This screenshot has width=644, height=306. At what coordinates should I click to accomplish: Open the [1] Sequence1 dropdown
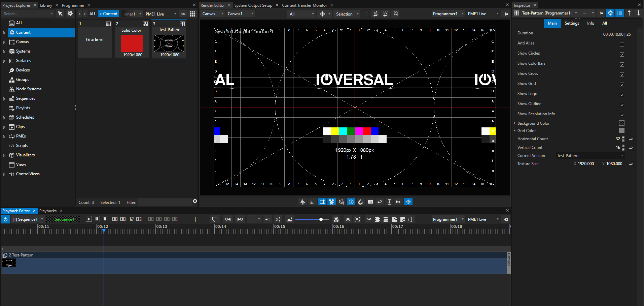[28, 219]
